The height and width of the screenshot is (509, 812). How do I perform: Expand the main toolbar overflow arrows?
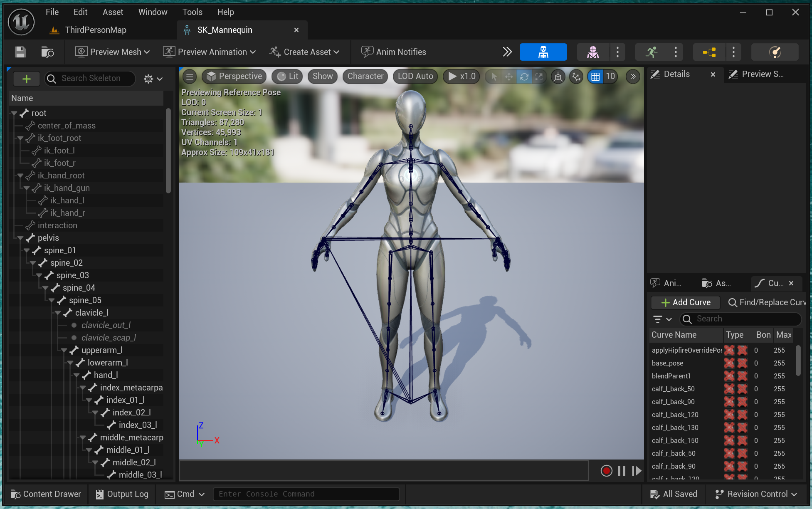(x=507, y=52)
